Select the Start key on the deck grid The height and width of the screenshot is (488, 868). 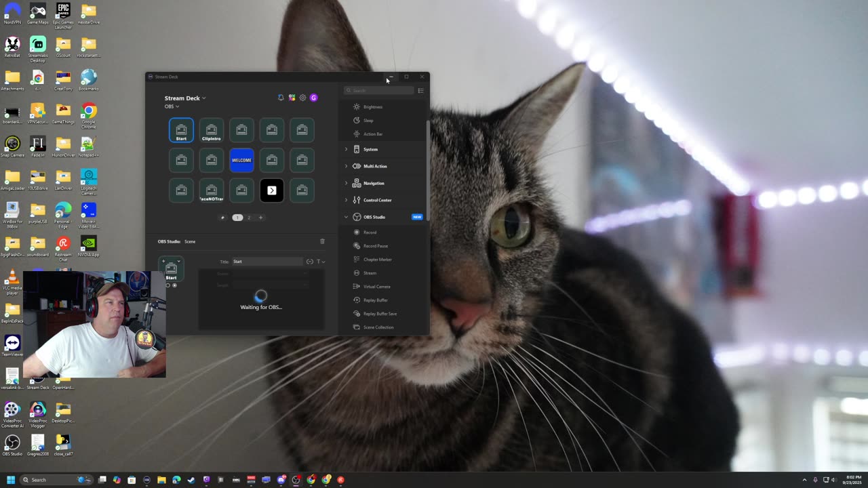pyautogui.click(x=181, y=130)
